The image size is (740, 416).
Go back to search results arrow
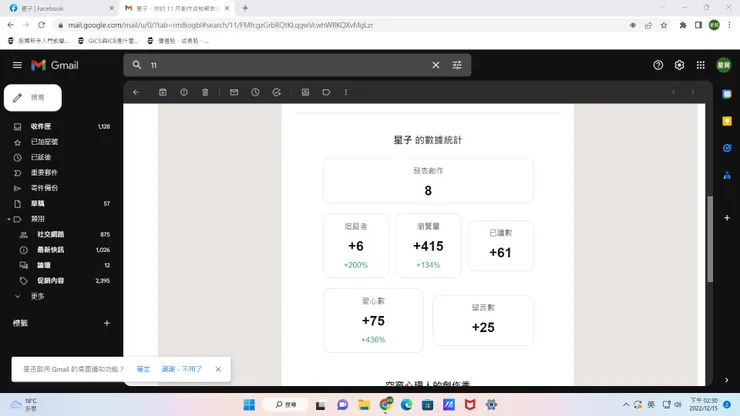click(x=136, y=93)
